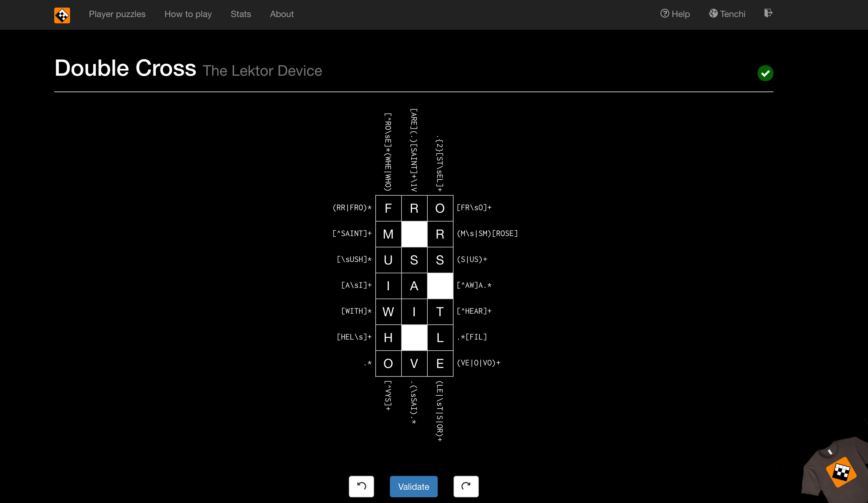The image size is (868, 503).
Task: Click the green checkmark completion badge
Action: 765,73
